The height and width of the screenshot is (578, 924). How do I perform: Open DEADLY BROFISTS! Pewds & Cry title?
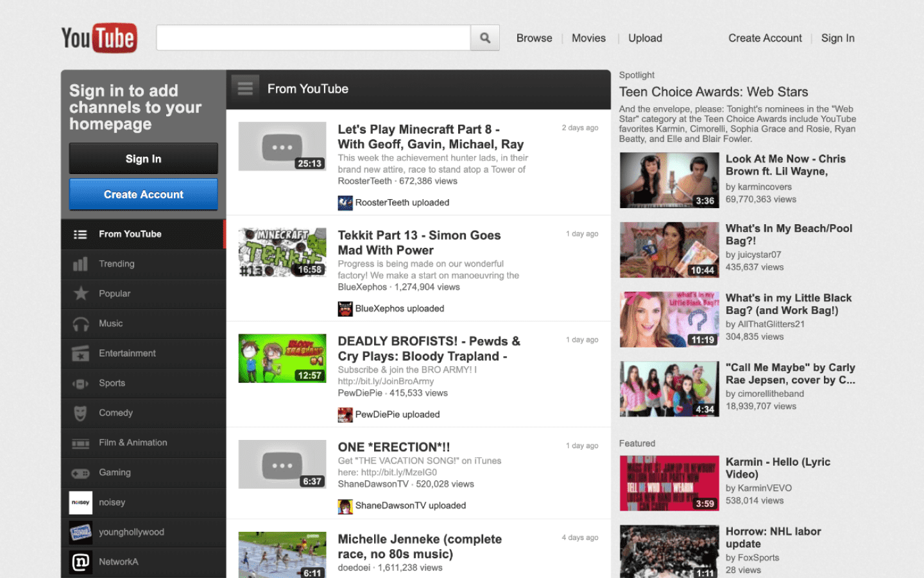click(x=429, y=349)
